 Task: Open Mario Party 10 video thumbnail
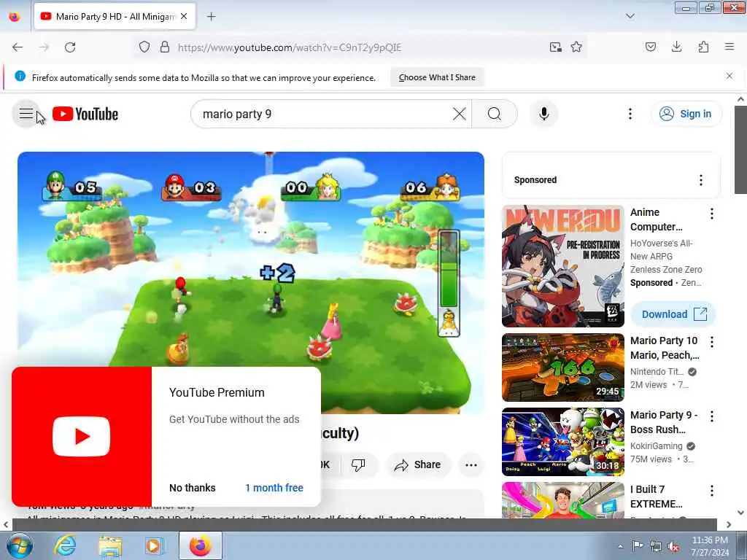pyautogui.click(x=562, y=367)
